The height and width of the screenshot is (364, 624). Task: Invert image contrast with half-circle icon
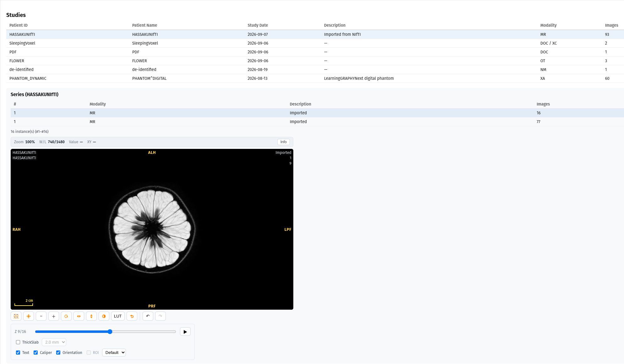[x=104, y=316]
